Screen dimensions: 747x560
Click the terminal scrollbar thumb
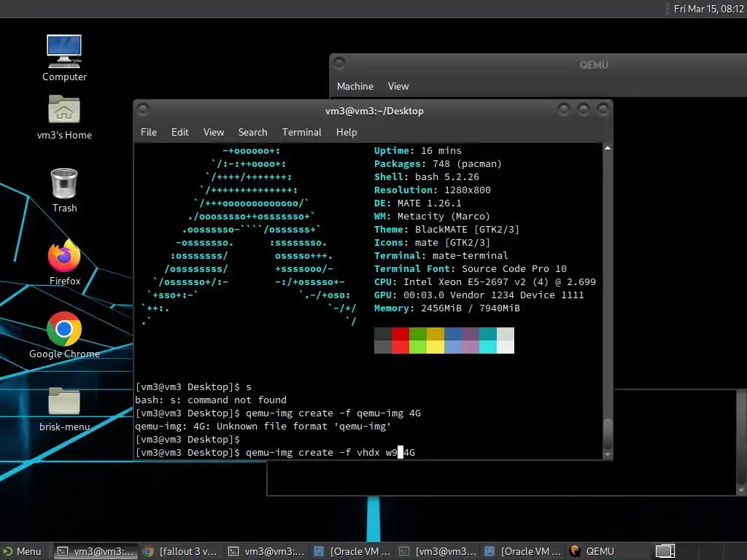608,433
